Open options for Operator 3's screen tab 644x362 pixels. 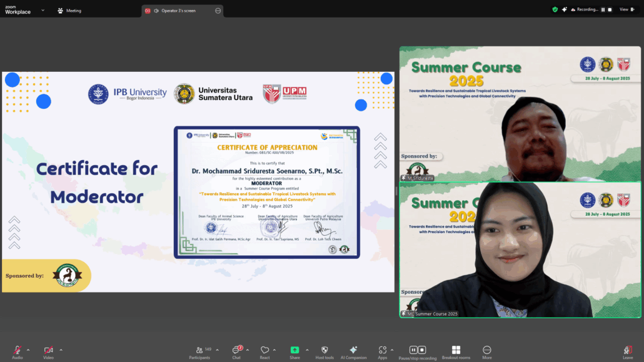(x=218, y=11)
